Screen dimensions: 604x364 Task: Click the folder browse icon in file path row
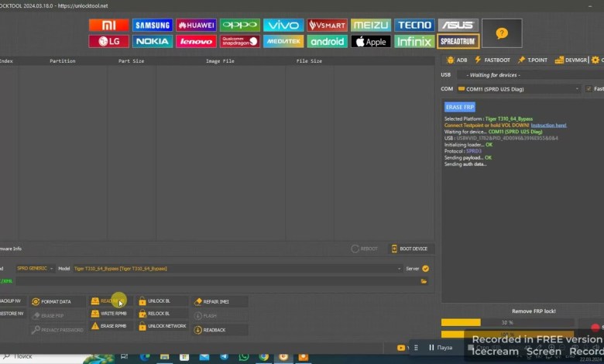pyautogui.click(x=424, y=281)
